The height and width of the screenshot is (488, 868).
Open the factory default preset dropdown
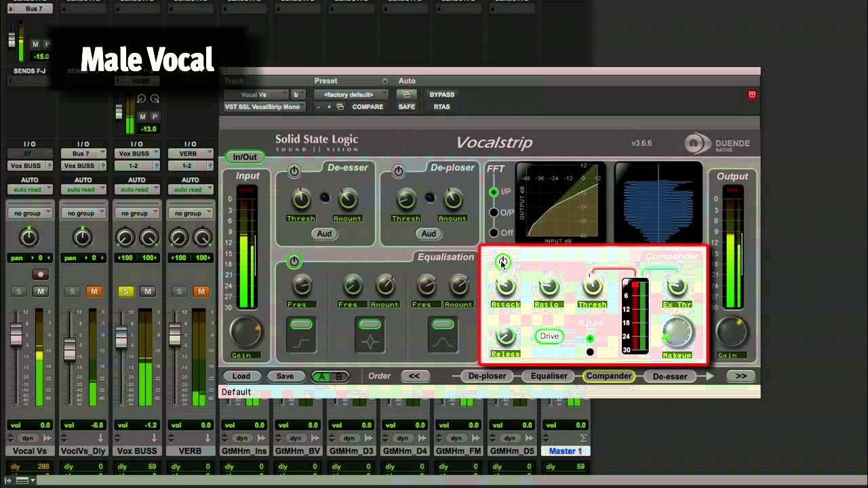[x=351, y=95]
